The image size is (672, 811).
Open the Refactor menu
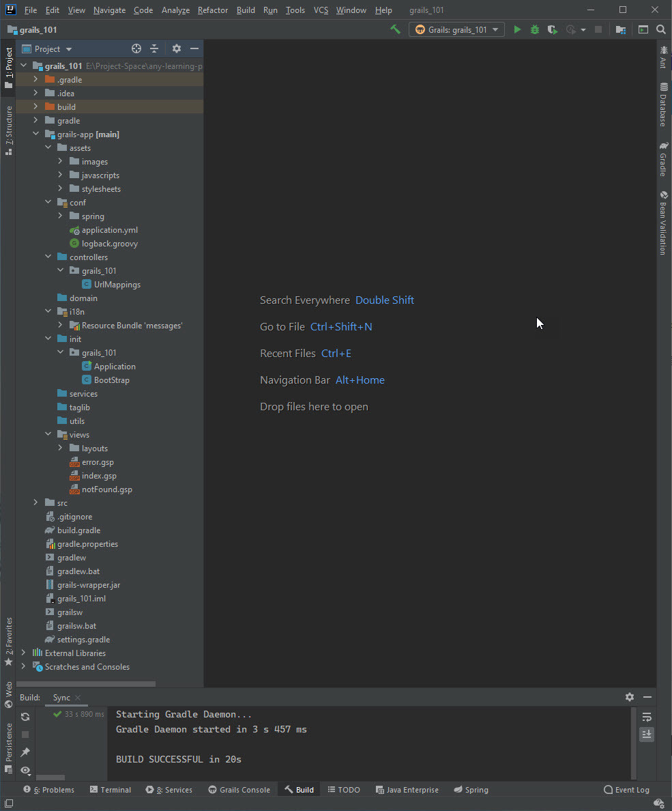[212, 10]
